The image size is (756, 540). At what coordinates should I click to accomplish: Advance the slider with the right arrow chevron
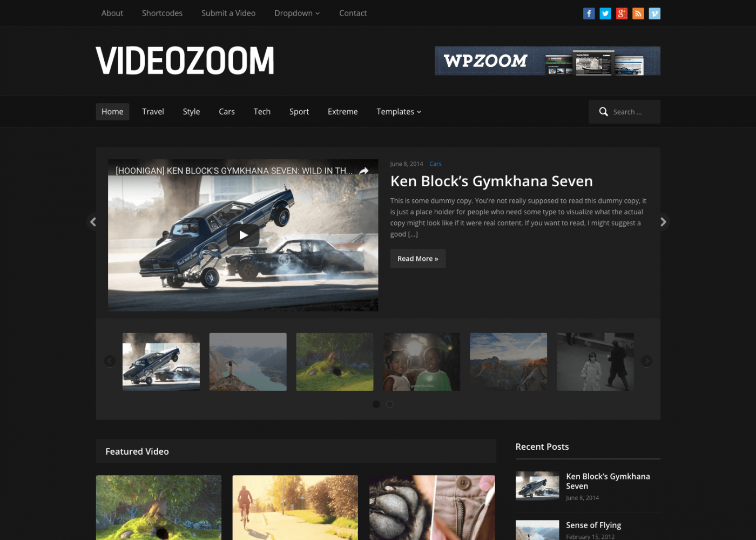pyautogui.click(x=663, y=221)
